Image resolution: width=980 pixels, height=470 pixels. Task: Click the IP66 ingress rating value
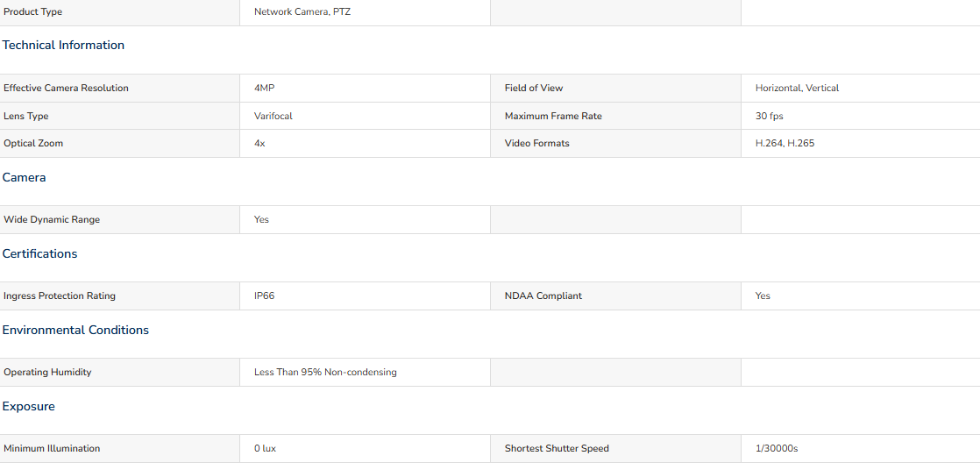click(x=265, y=296)
